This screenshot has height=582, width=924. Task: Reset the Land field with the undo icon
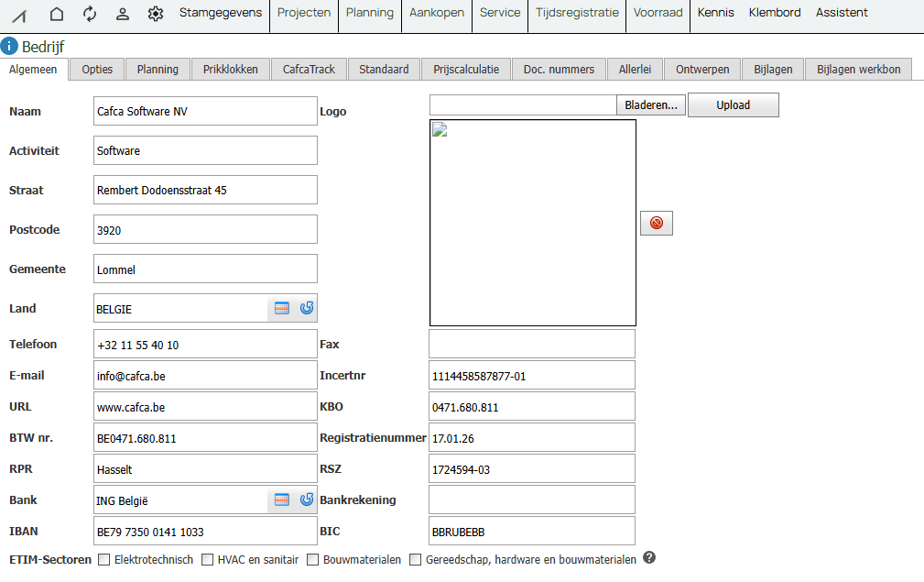click(307, 308)
